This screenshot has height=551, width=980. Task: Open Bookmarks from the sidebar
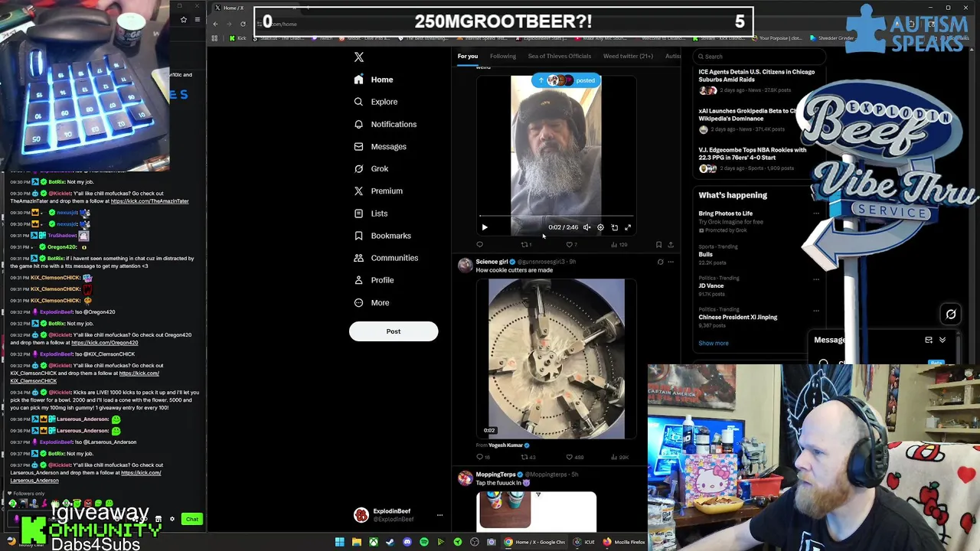pos(382,236)
